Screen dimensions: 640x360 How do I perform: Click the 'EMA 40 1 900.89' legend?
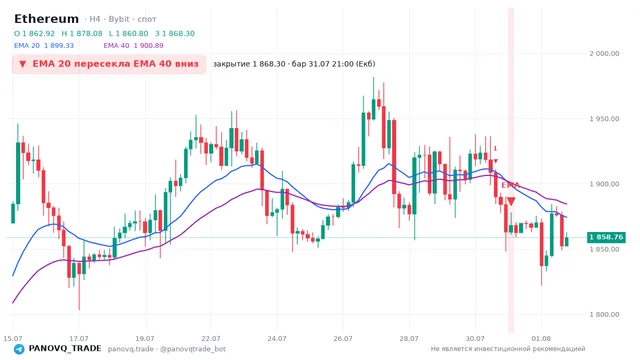coord(133,45)
